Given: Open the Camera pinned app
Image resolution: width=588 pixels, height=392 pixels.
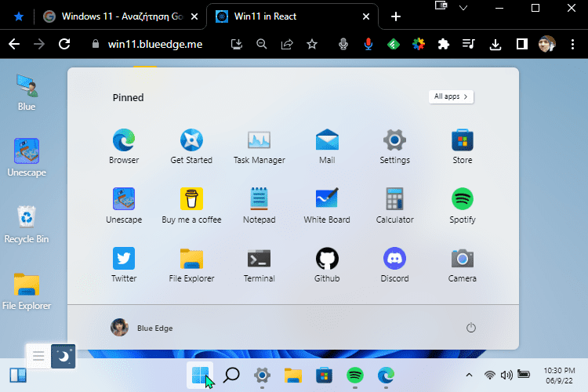Looking at the screenshot, I should 463,264.
